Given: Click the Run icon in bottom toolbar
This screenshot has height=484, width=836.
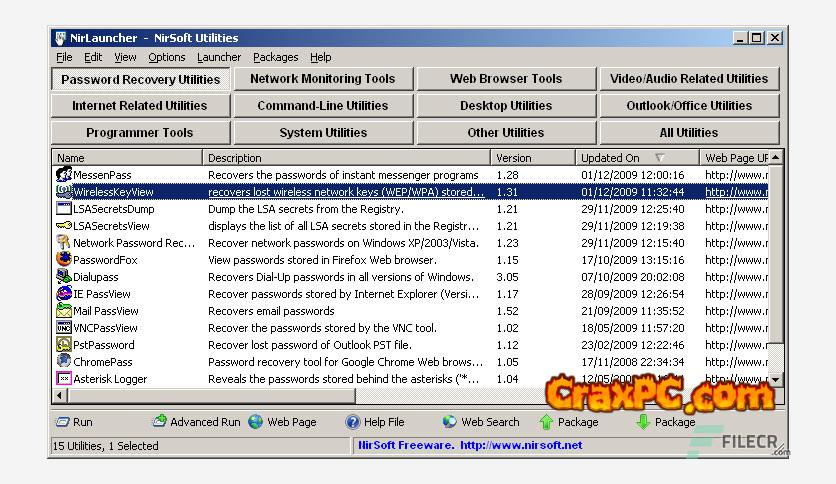Looking at the screenshot, I should click(x=62, y=422).
